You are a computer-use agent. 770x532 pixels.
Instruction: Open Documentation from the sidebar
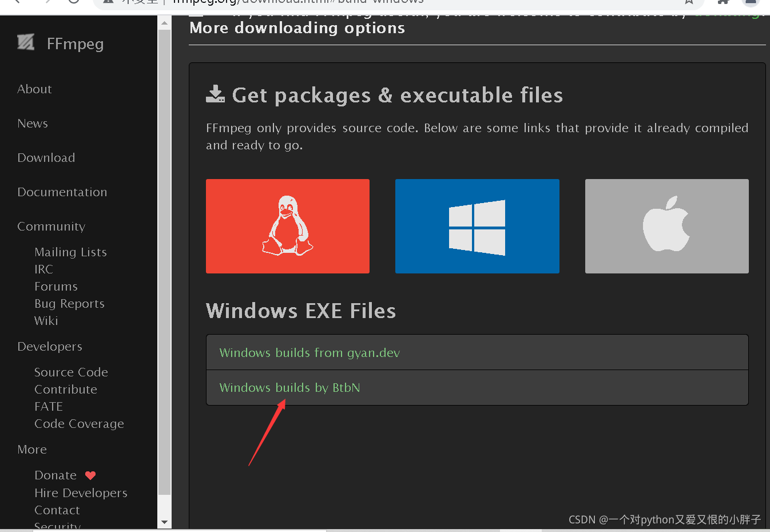(x=62, y=192)
